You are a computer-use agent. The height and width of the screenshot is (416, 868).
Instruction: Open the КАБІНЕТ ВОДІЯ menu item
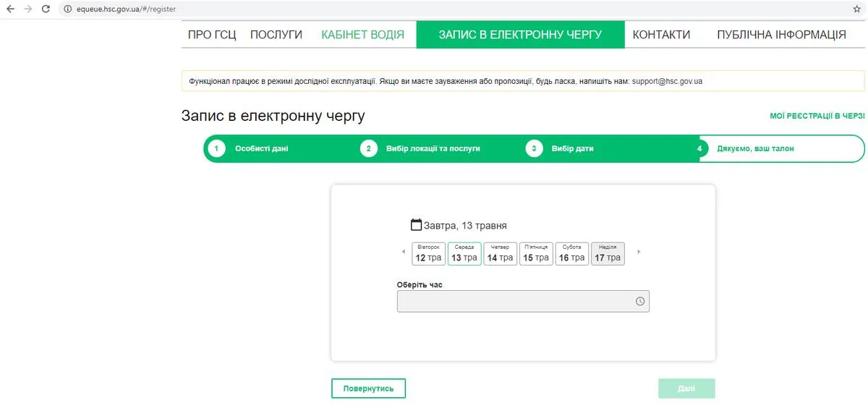(362, 35)
